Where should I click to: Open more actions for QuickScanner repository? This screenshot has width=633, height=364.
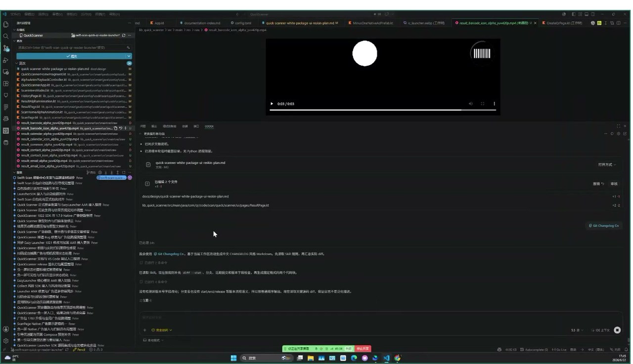point(130,36)
